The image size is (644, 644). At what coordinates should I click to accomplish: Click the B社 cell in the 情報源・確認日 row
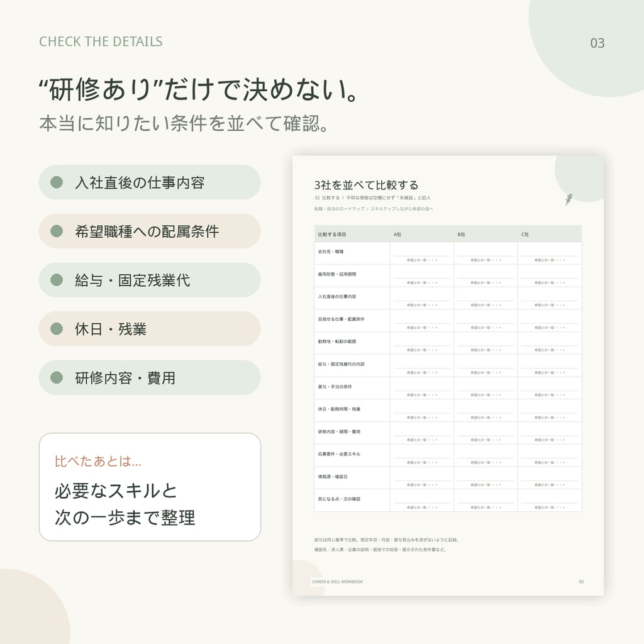point(486,478)
